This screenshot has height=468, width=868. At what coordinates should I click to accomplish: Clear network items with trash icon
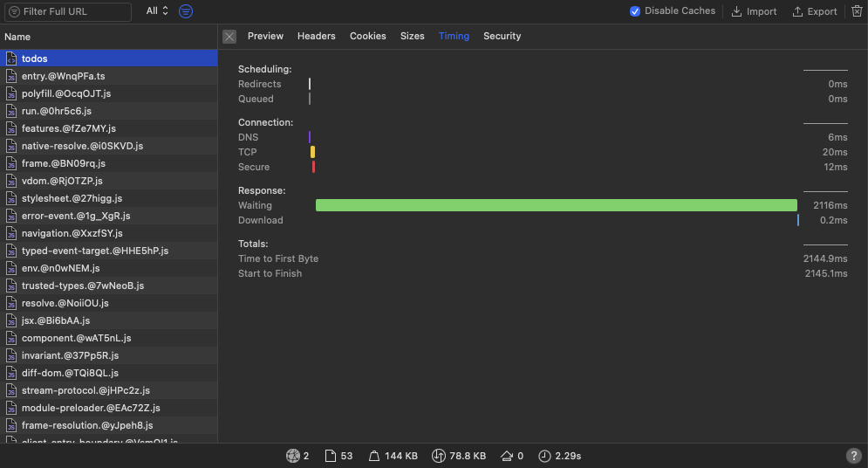[857, 11]
